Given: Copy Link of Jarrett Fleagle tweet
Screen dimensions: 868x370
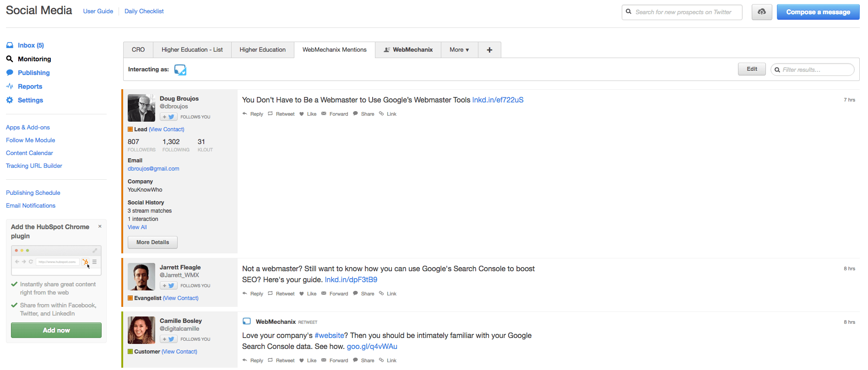Looking at the screenshot, I should click(x=388, y=294).
